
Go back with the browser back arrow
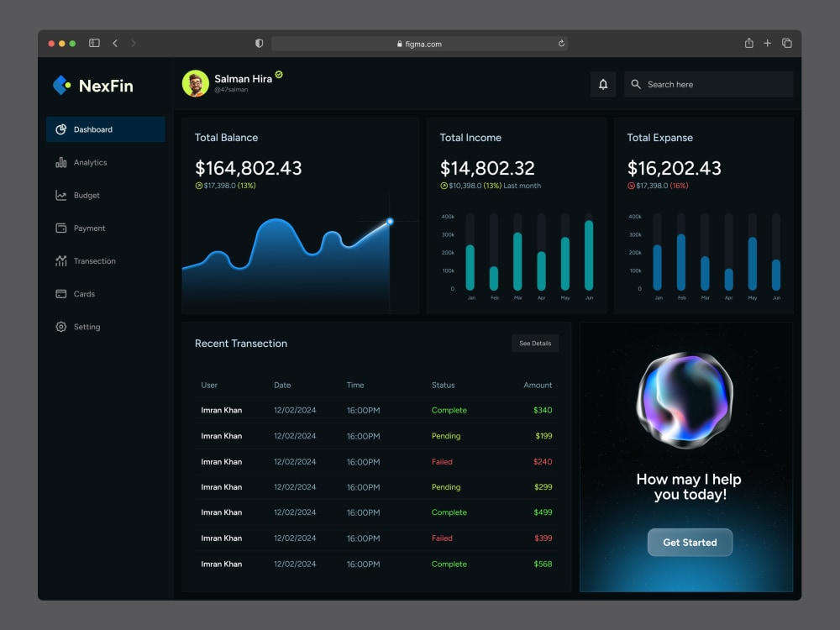click(x=115, y=43)
